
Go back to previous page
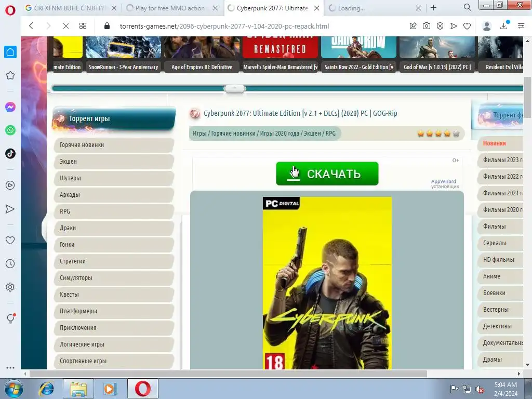pyautogui.click(x=31, y=26)
